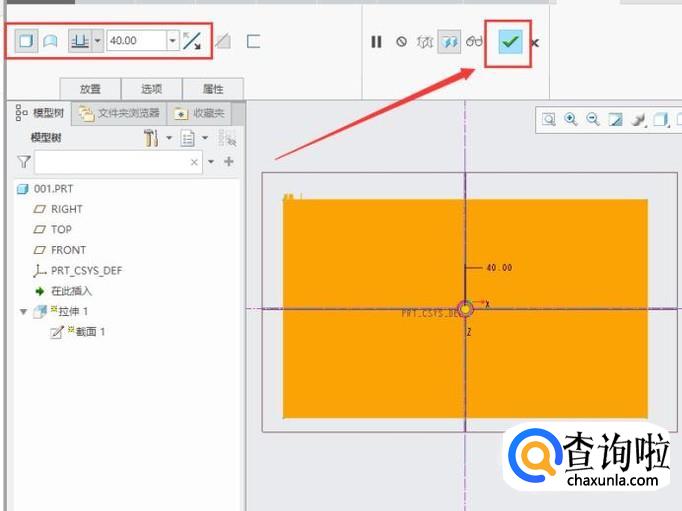Image resolution: width=682 pixels, height=511 pixels.
Task: Open the 选项 options tab
Action: [151, 89]
